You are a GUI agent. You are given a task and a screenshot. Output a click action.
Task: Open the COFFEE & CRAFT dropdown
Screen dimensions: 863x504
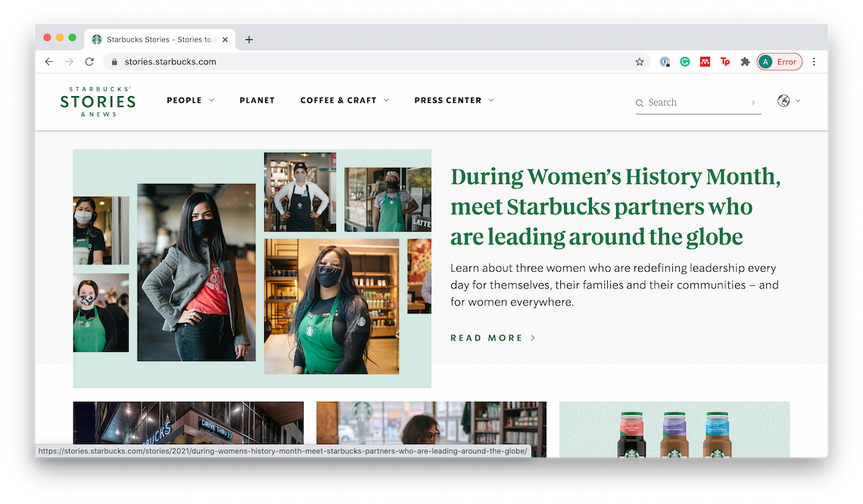click(x=344, y=100)
